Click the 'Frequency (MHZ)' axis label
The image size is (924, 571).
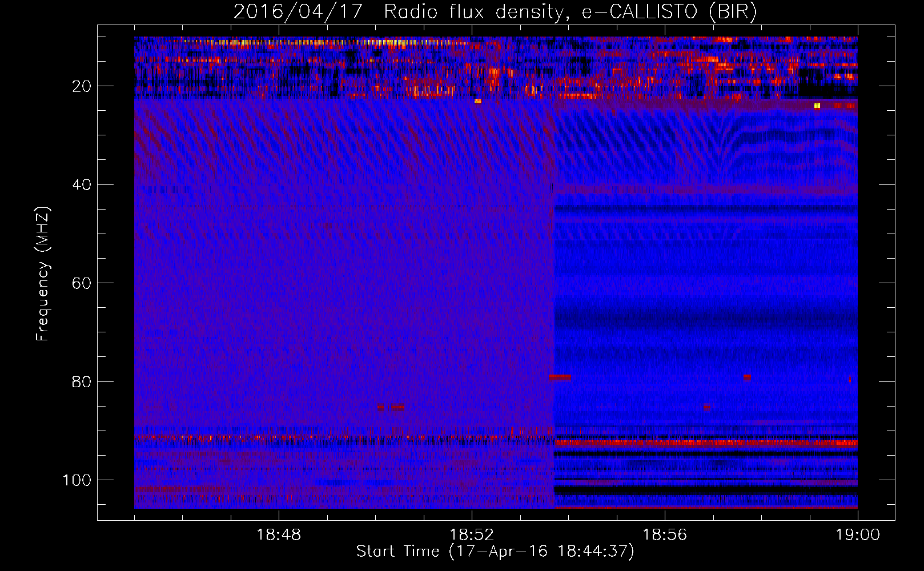coord(43,274)
